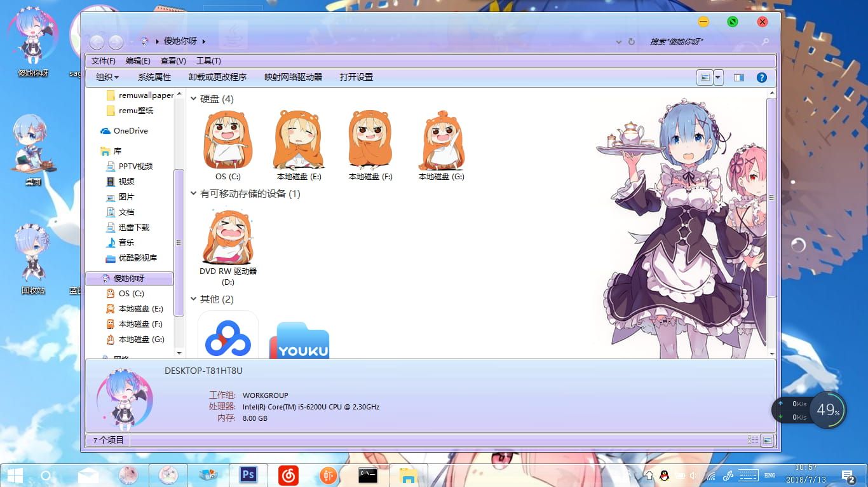Image resolution: width=868 pixels, height=487 pixels.
Task: Select OneDrive in the navigation pane
Action: tap(132, 130)
